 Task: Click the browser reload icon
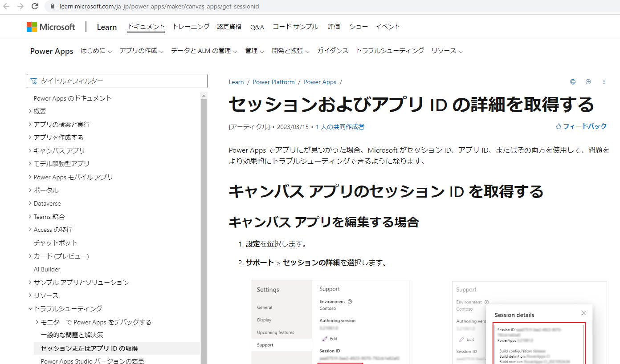tap(34, 6)
